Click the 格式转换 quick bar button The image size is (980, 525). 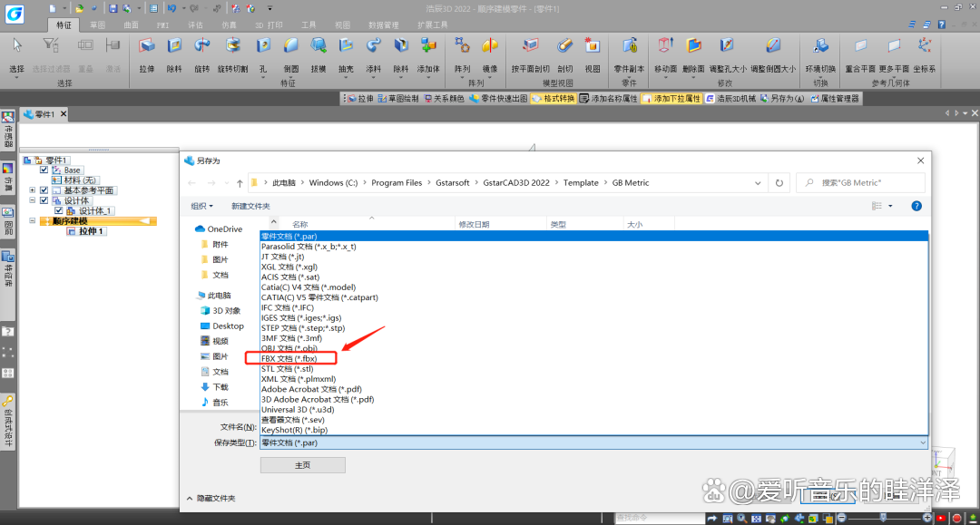click(554, 99)
